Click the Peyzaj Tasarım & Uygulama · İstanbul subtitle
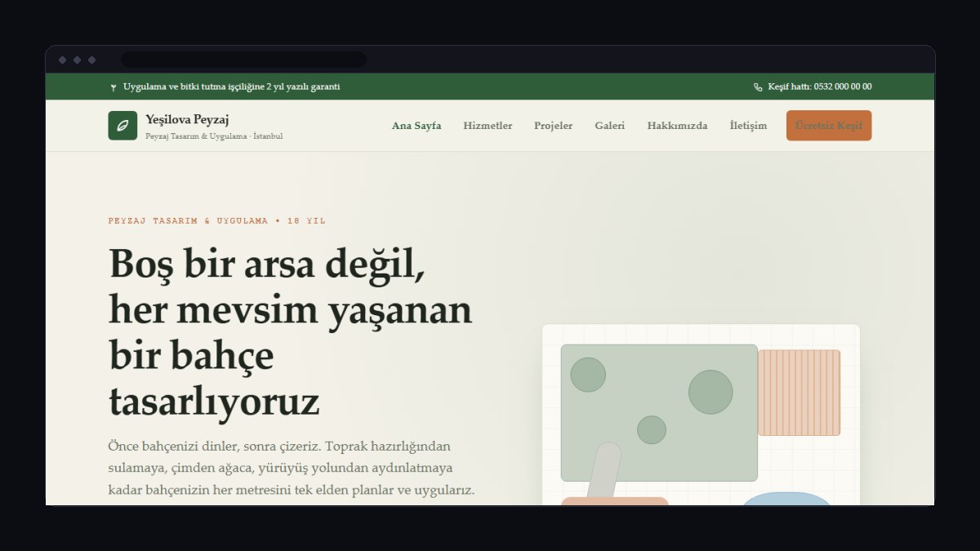The height and width of the screenshot is (551, 980). point(214,136)
